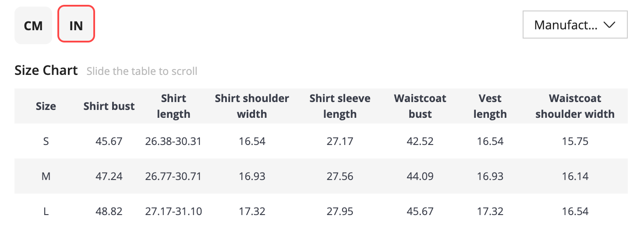The width and height of the screenshot is (644, 233).
Task: Click the Waistcoat bust column header
Action: (x=420, y=106)
